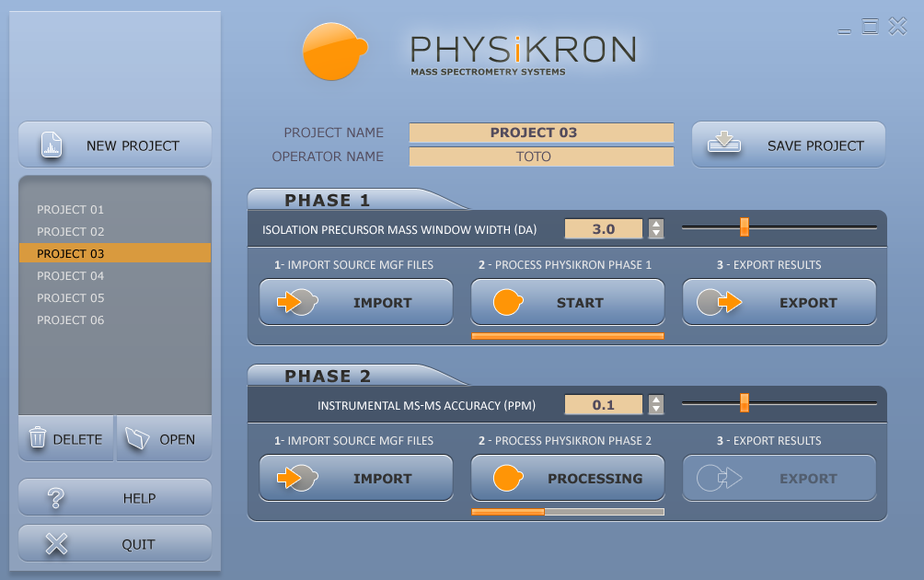Start Physikron Phase 1 processing

[x=568, y=302]
